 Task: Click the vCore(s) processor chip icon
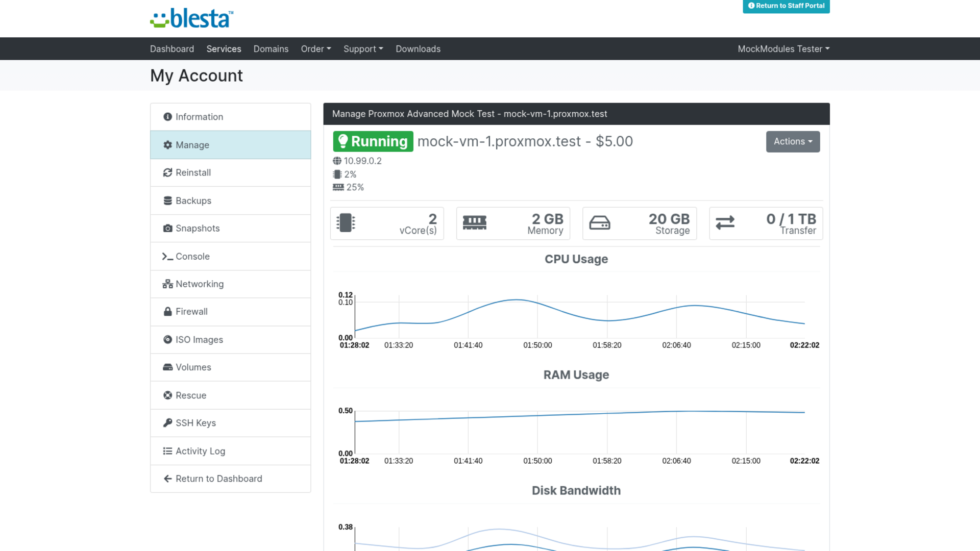[346, 223]
